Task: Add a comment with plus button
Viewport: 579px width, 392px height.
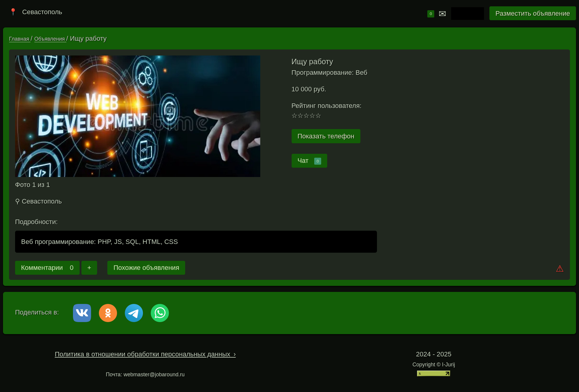Action: (89, 268)
